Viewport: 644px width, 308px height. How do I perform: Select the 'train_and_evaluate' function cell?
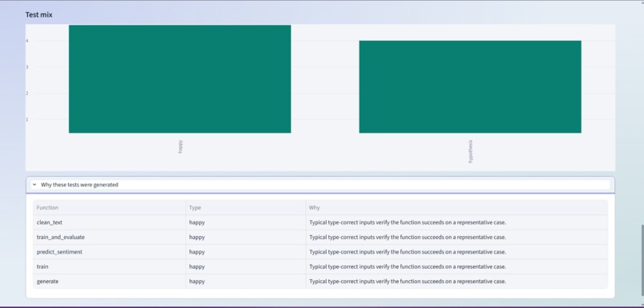[x=109, y=238]
